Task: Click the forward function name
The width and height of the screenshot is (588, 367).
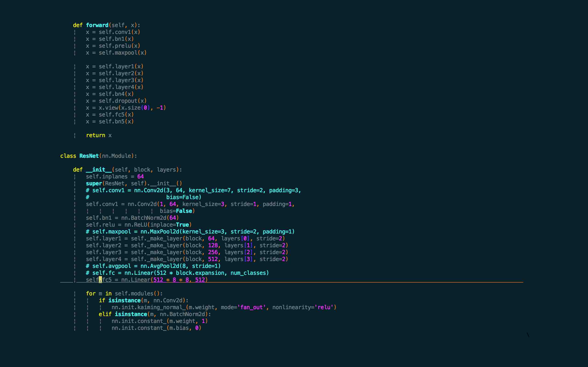Action: click(x=97, y=25)
